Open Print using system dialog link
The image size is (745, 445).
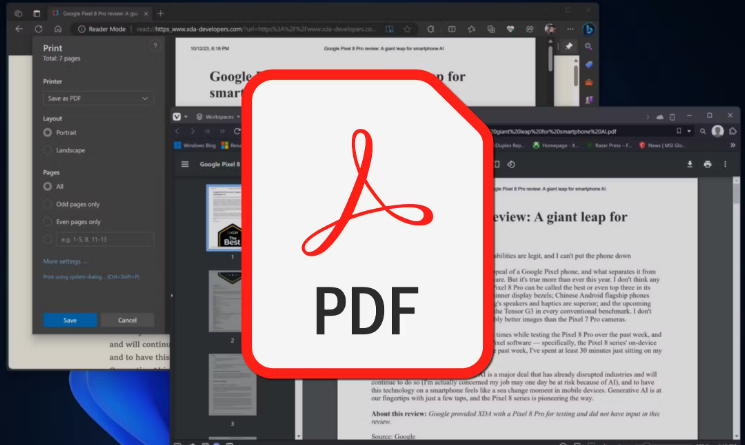91,277
